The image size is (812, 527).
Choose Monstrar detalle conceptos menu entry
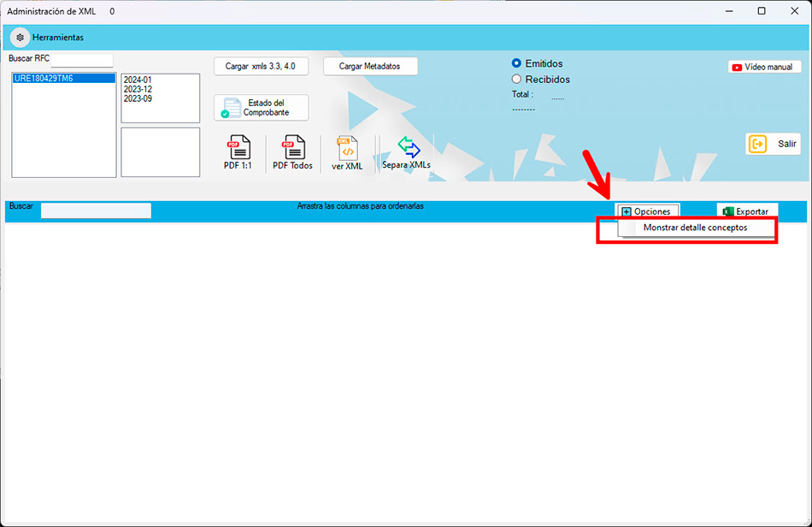point(695,228)
